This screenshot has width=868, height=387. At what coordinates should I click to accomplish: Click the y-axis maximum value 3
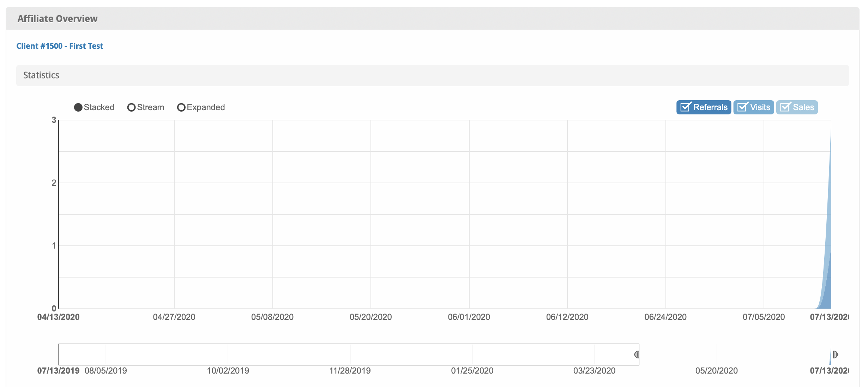coord(54,120)
